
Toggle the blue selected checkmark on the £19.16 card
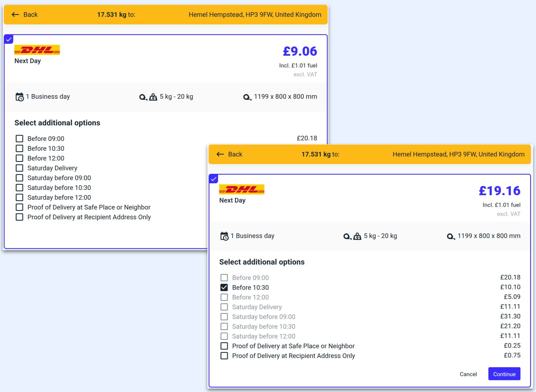click(213, 179)
